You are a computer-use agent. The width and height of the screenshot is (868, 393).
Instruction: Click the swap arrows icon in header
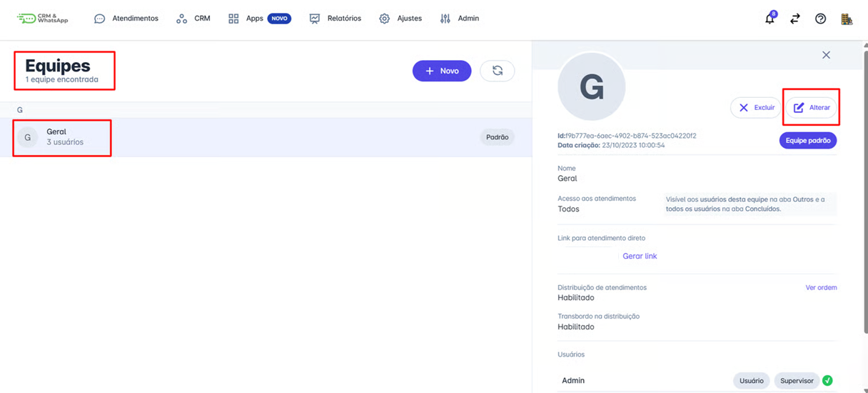[x=794, y=19]
